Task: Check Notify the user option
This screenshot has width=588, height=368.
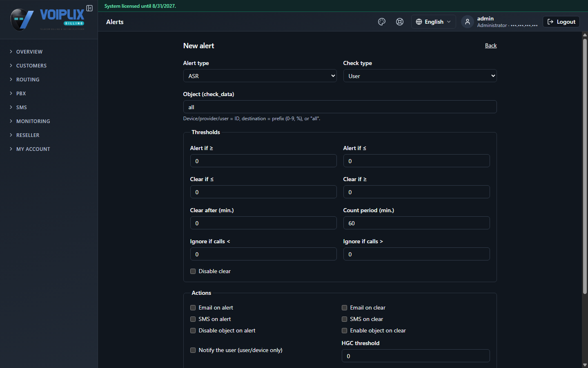Action: click(193, 350)
